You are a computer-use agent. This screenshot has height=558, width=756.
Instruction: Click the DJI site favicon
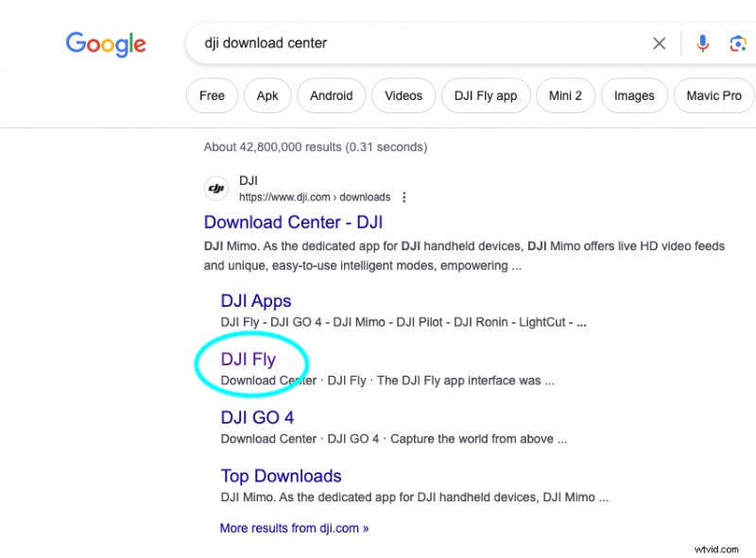(x=215, y=188)
